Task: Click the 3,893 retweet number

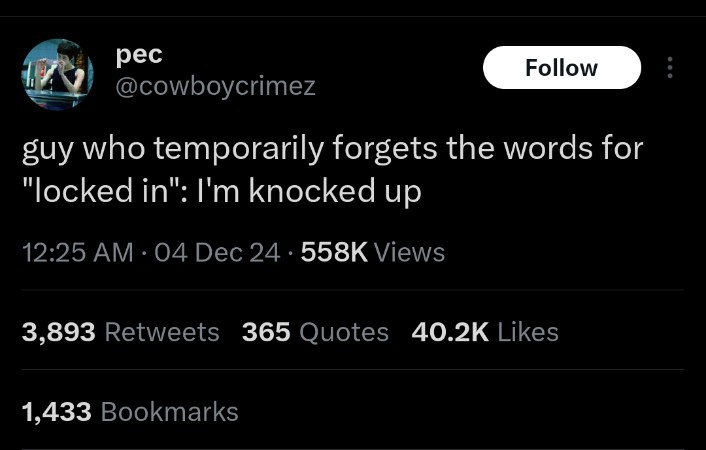Action: [59, 332]
